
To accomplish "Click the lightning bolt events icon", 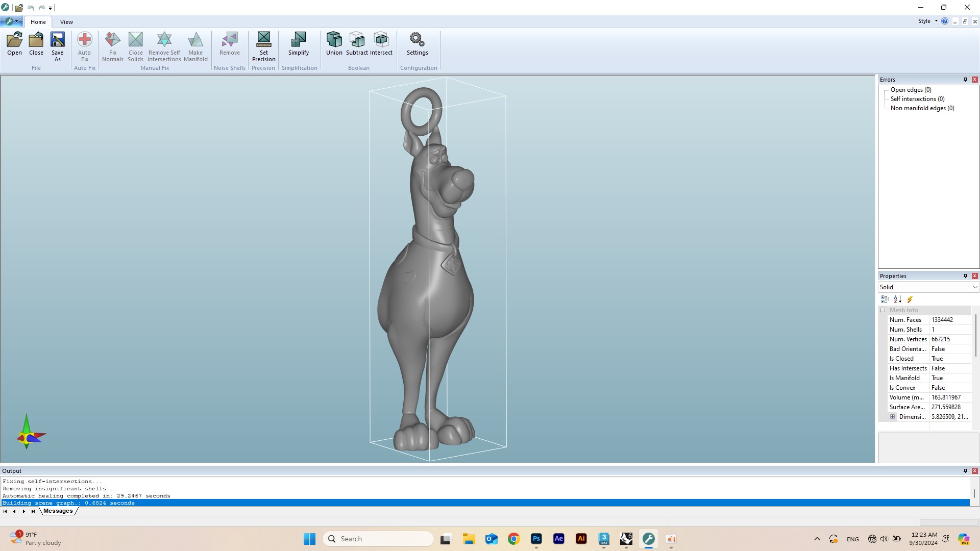I will click(910, 299).
